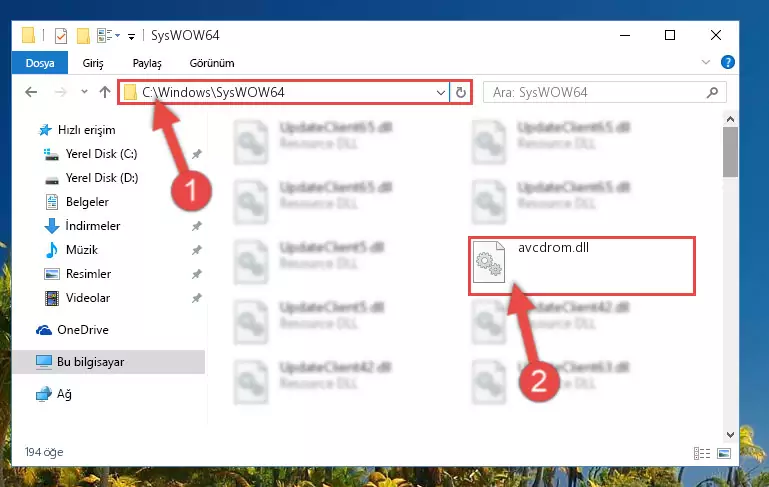The width and height of the screenshot is (769, 487).
Task: Click the avcdrom.dll gear file icon
Action: [488, 262]
